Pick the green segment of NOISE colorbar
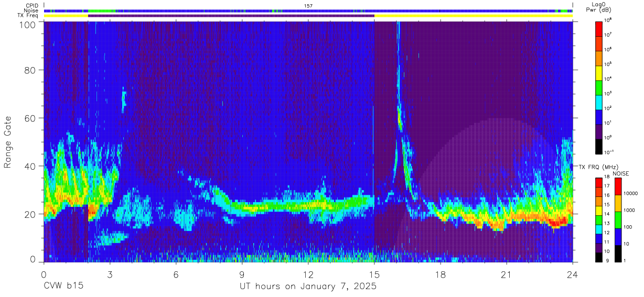Viewport: 644px width, 297px height. pyautogui.click(x=618, y=219)
